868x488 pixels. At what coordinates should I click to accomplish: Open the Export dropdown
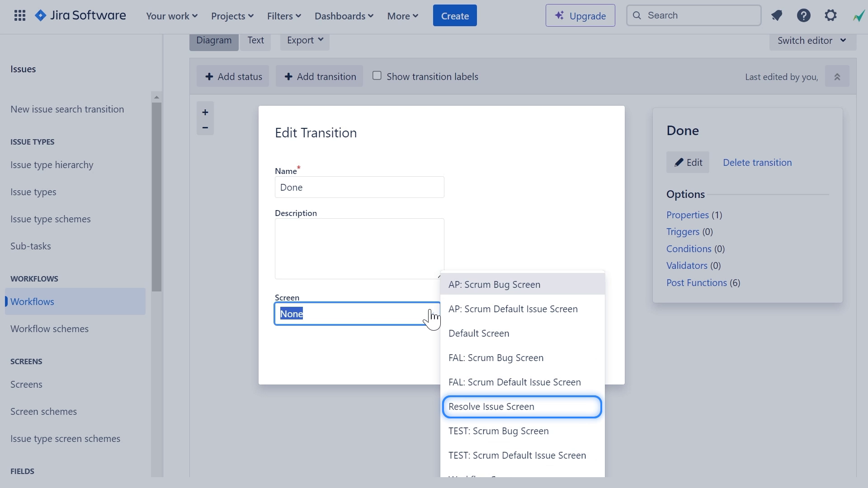click(304, 40)
